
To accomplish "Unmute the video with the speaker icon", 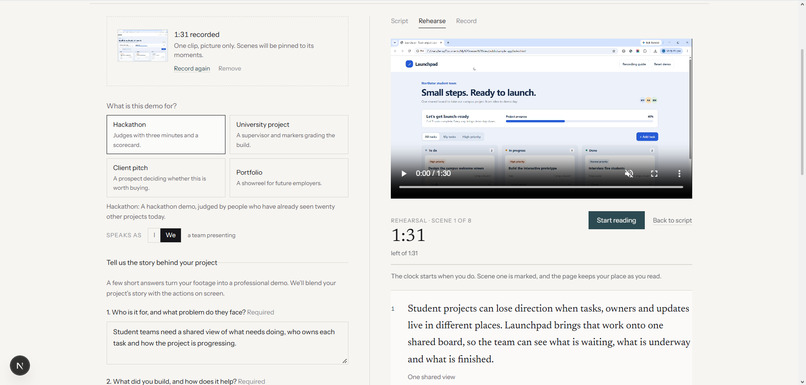I will 629,174.
